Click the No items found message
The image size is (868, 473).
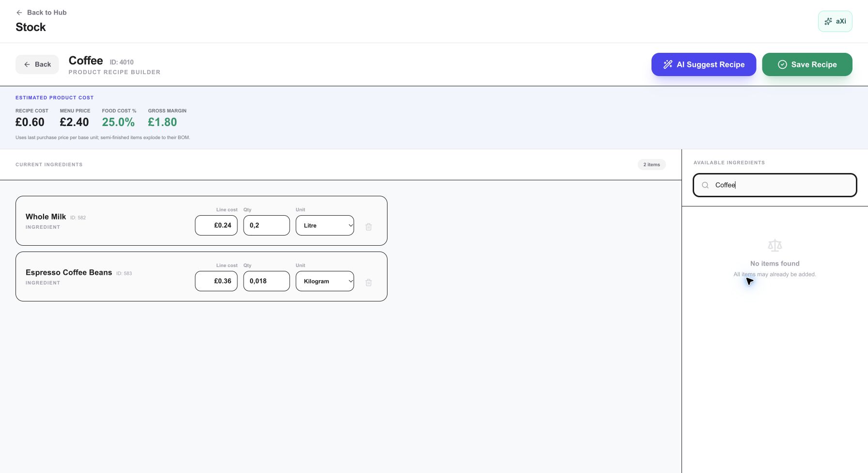click(775, 264)
